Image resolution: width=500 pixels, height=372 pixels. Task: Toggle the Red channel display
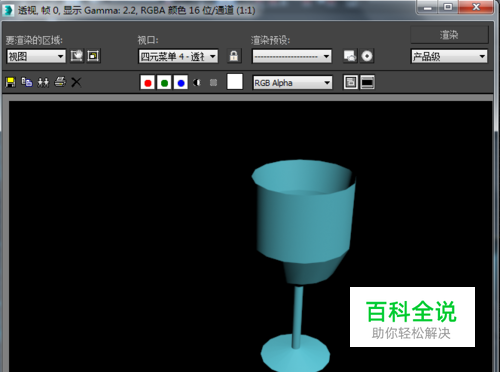click(x=148, y=83)
